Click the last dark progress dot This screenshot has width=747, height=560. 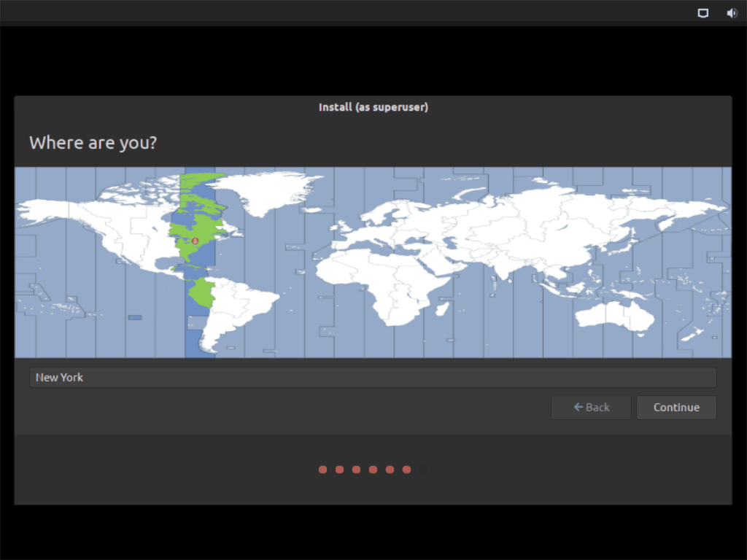coord(423,470)
